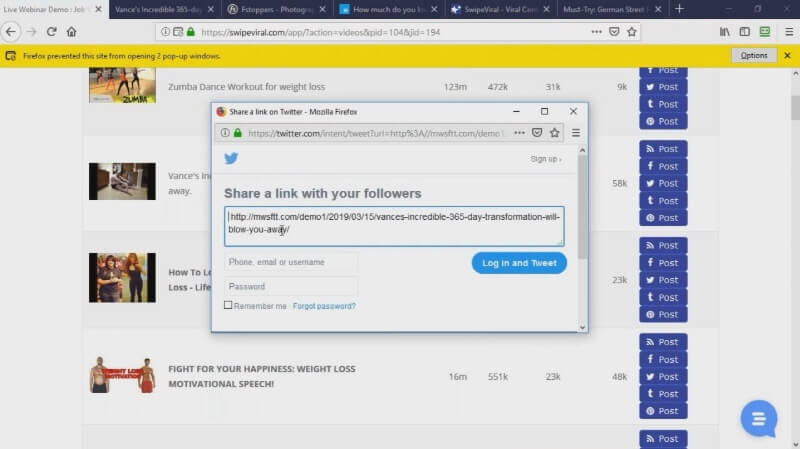Focus the Phone, email or username field
Viewport: 800px width, 449px height.
(291, 262)
